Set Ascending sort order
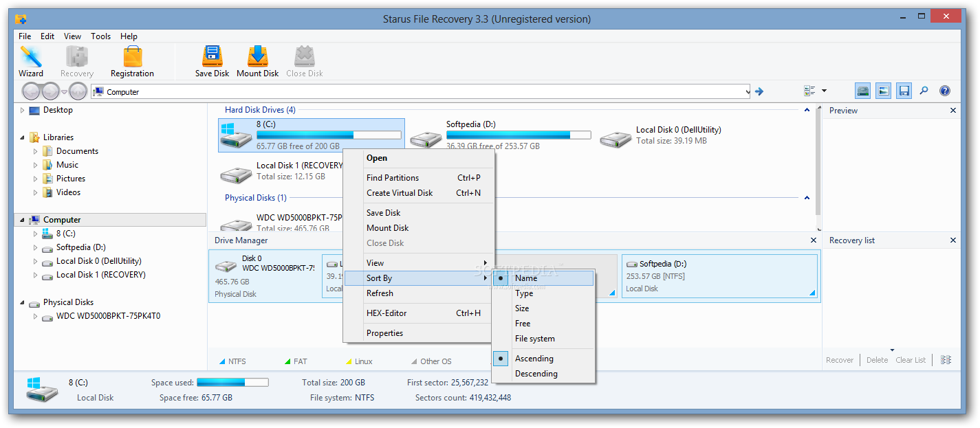The height and width of the screenshot is (428, 980). [x=543, y=359]
